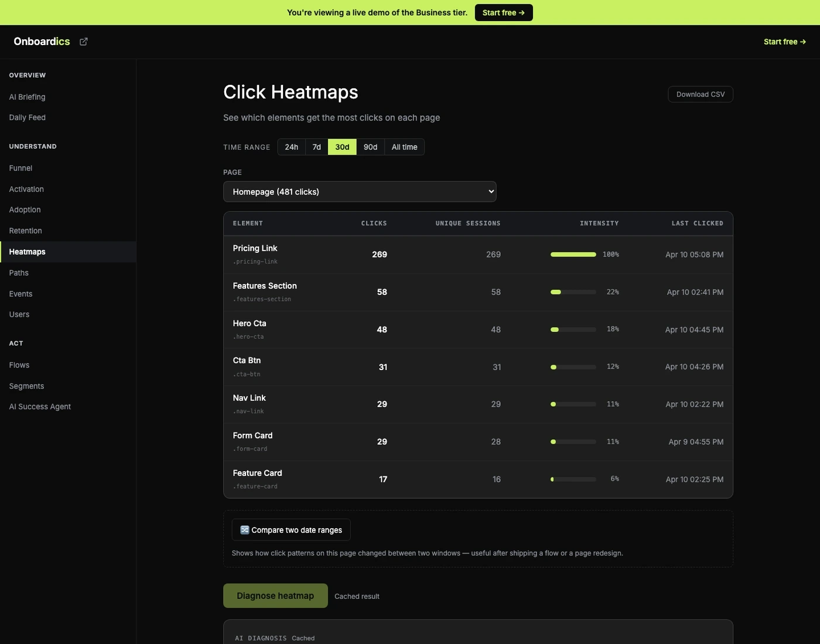Image resolution: width=820 pixels, height=644 pixels.
Task: Click the Cached result label
Action: pyautogui.click(x=357, y=597)
